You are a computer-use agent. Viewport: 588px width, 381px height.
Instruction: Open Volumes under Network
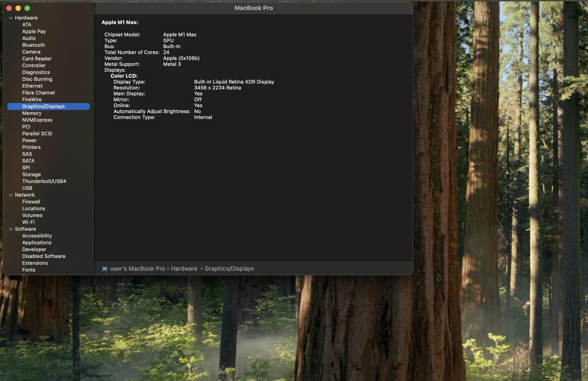coord(32,216)
